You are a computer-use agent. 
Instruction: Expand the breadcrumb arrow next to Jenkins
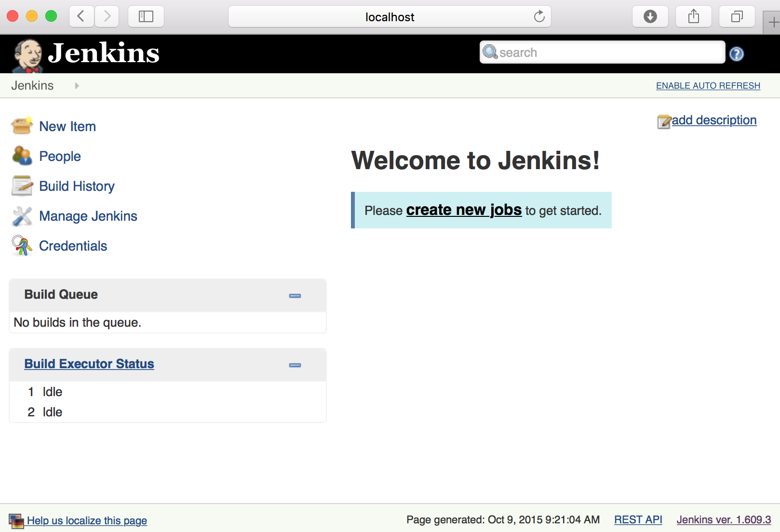pos(77,86)
